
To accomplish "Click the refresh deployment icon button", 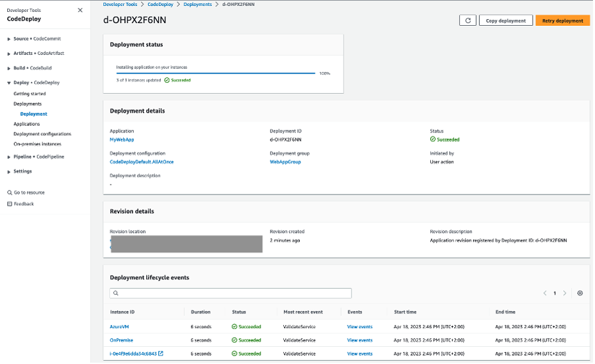I will click(x=469, y=21).
